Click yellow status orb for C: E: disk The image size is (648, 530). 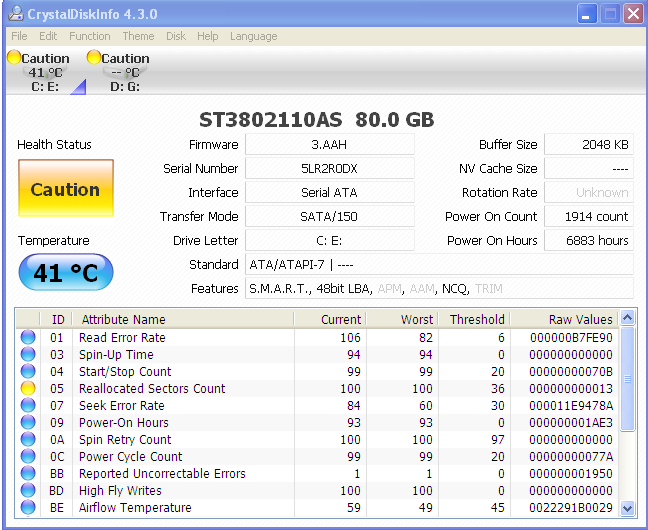(x=14, y=57)
